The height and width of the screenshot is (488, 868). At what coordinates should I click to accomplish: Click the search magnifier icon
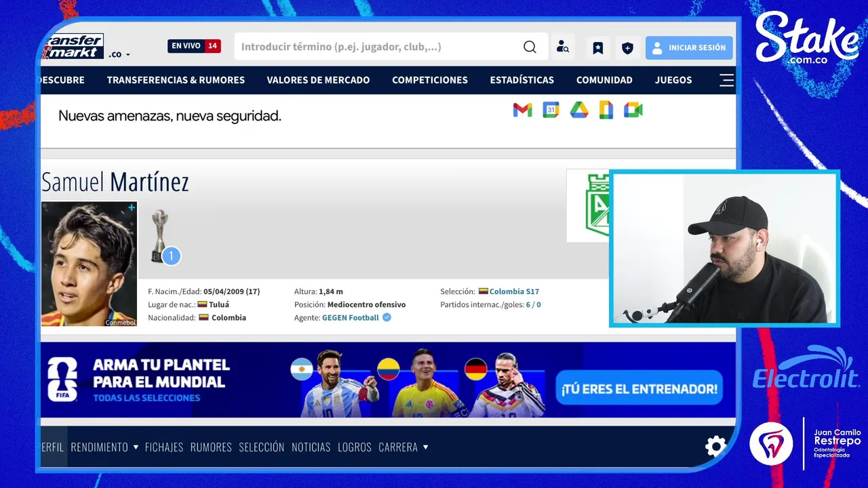[x=530, y=47]
